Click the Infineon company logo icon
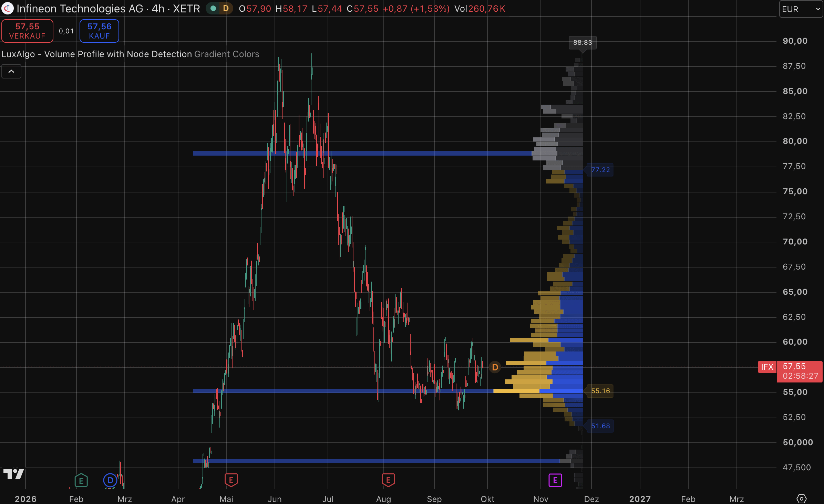 point(8,8)
